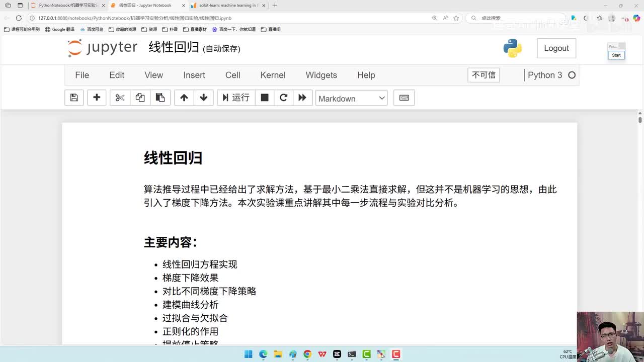Open Google Chrome from the taskbar
The height and width of the screenshot is (362, 644).
[x=307, y=354]
